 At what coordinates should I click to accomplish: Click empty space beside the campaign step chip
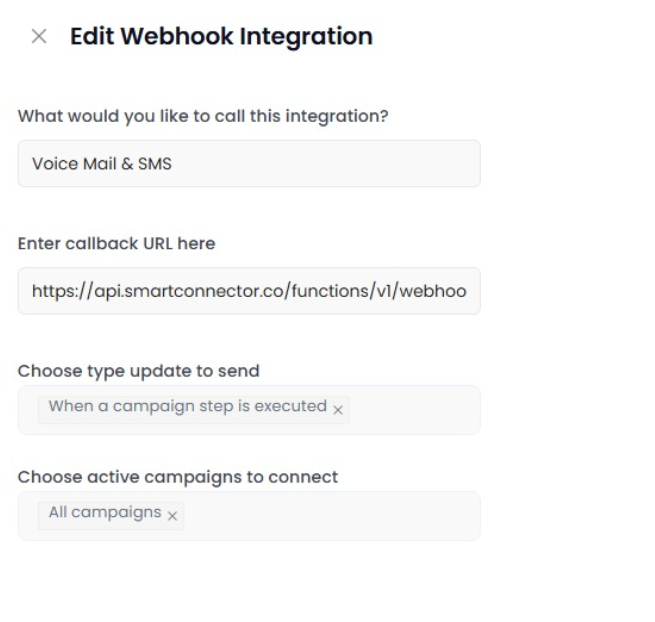[x=414, y=410]
